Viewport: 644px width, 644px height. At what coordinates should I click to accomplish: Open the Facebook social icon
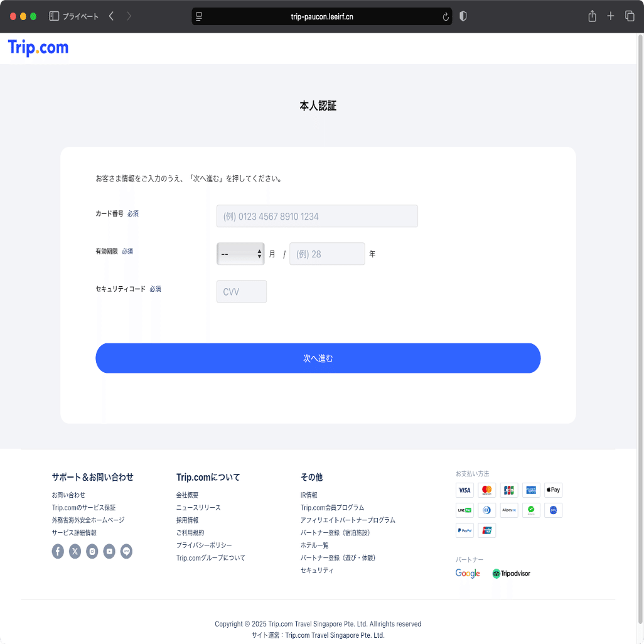coord(58,551)
